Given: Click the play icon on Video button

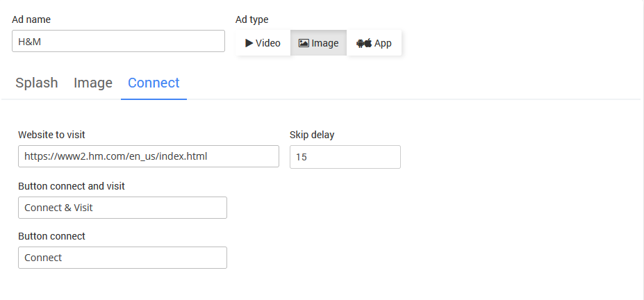Looking at the screenshot, I should [249, 43].
